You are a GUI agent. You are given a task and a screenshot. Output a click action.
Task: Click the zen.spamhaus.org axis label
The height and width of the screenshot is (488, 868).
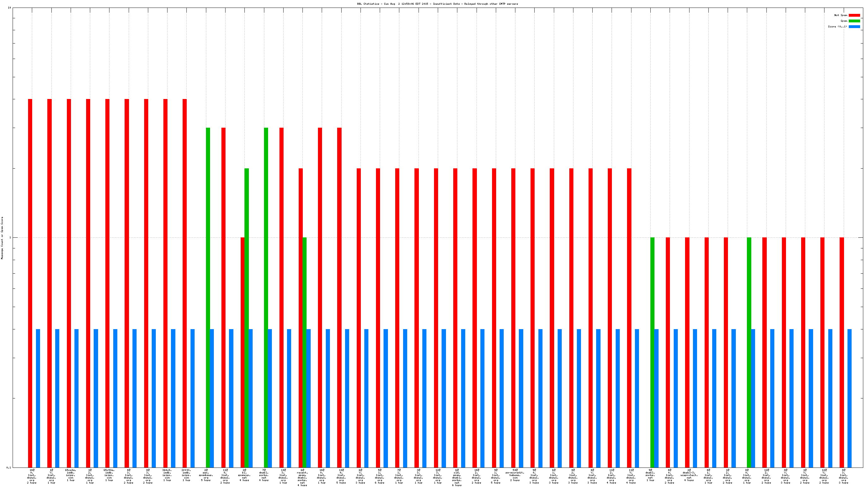click(206, 475)
